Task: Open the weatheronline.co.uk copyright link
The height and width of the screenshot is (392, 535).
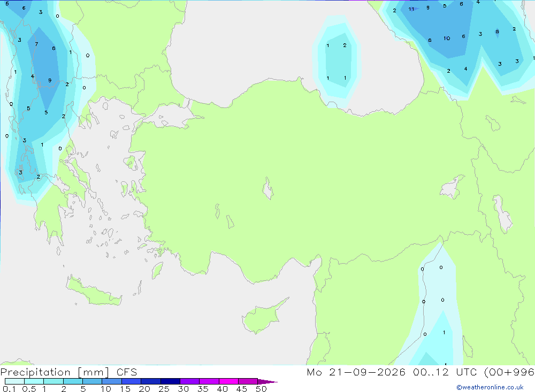Action: pyautogui.click(x=490, y=387)
